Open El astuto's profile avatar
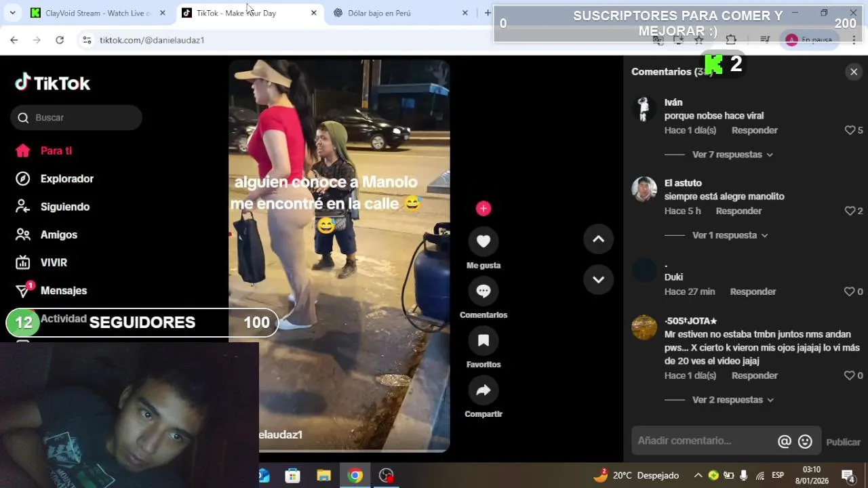The width and height of the screenshot is (868, 488). click(x=644, y=189)
